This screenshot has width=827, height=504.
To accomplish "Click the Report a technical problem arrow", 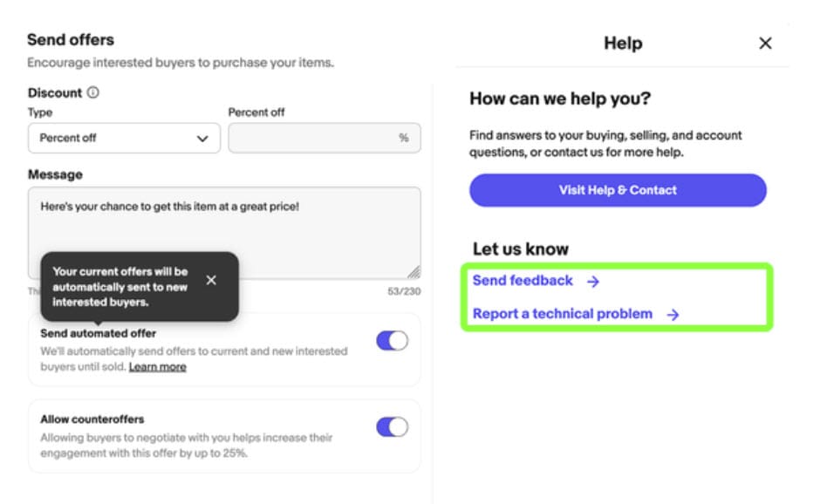I will 673,315.
